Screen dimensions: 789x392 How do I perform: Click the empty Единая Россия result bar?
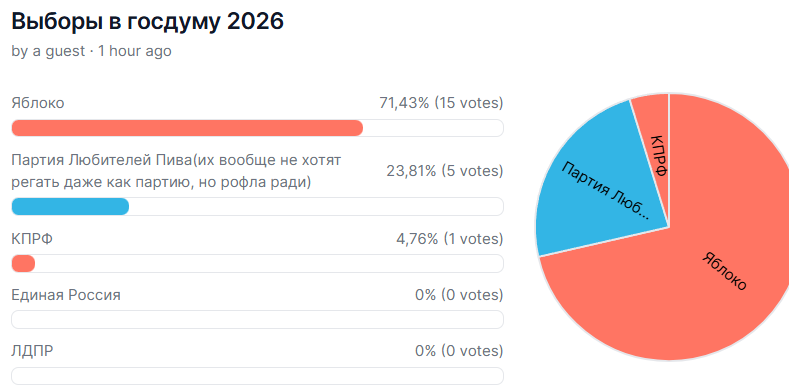(257, 320)
